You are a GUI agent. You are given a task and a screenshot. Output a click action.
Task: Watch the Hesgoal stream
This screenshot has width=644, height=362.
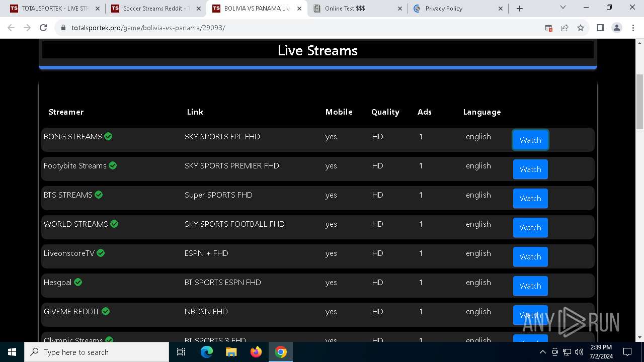(x=530, y=286)
